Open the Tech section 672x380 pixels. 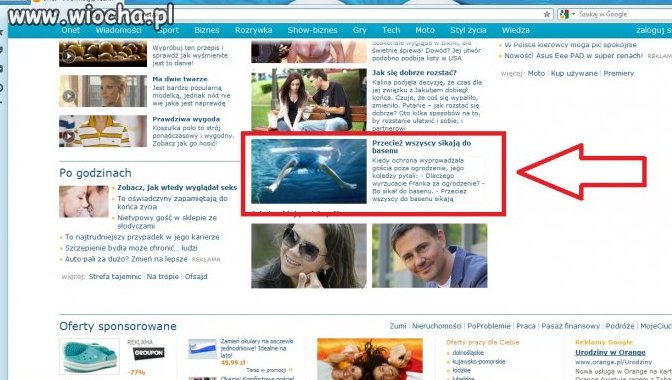click(x=391, y=30)
